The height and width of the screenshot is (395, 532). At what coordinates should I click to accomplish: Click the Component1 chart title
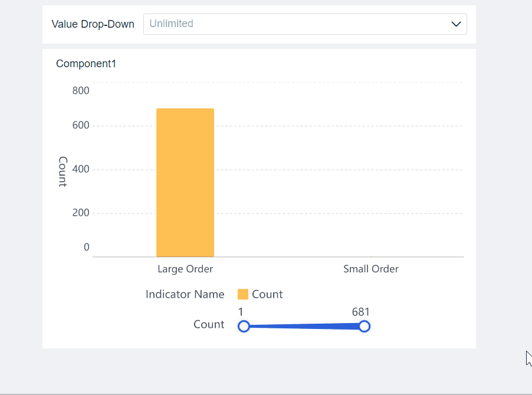[86, 63]
